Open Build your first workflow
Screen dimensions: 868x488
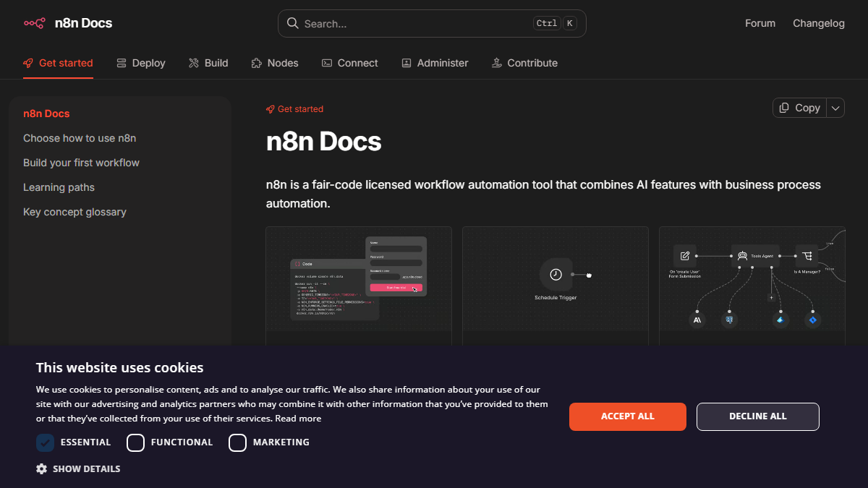pos(81,163)
